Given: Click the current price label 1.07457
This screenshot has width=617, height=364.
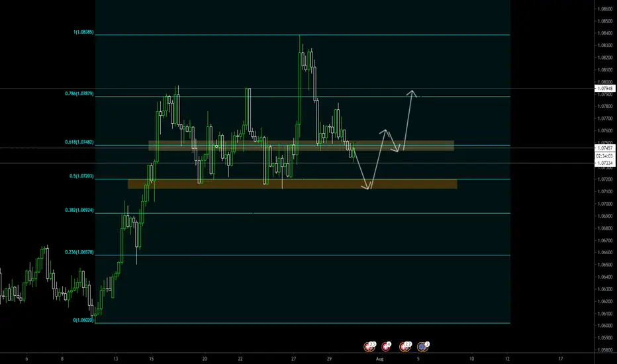Looking at the screenshot, I should [605, 148].
